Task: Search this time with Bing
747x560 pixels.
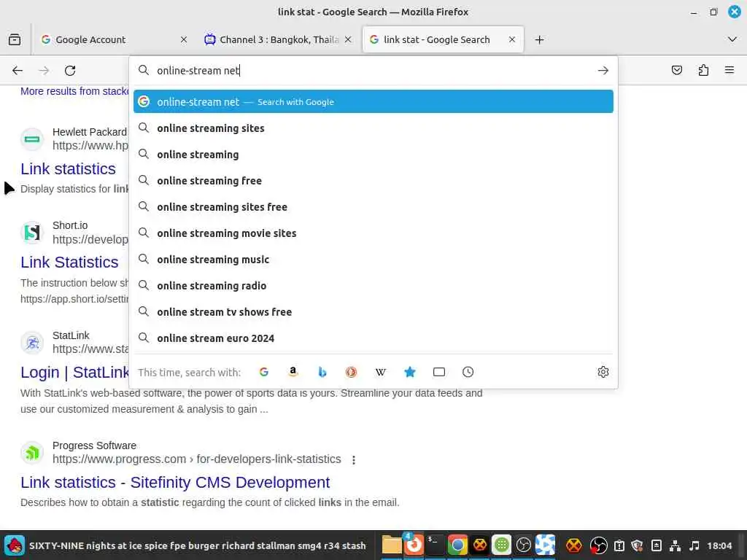Action: pos(322,372)
